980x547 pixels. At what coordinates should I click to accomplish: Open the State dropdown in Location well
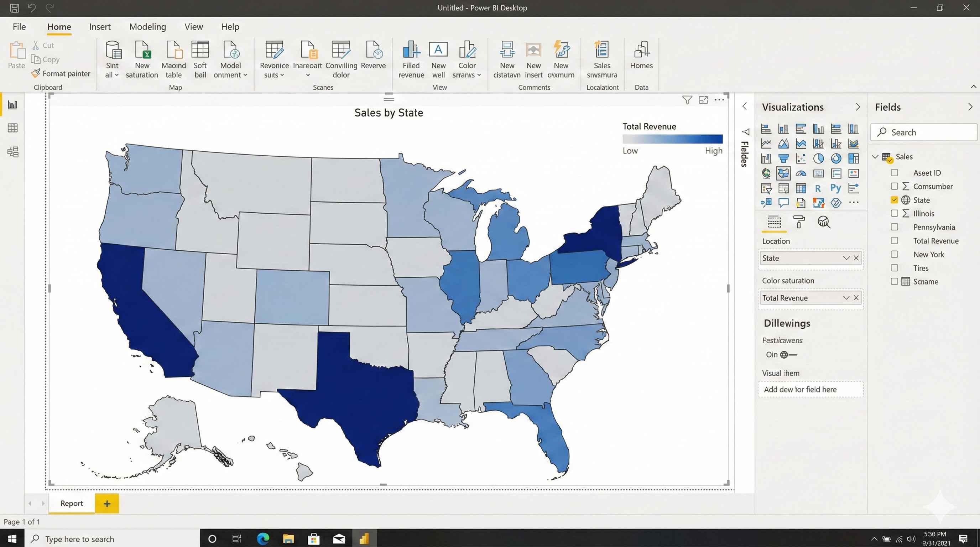pos(846,258)
